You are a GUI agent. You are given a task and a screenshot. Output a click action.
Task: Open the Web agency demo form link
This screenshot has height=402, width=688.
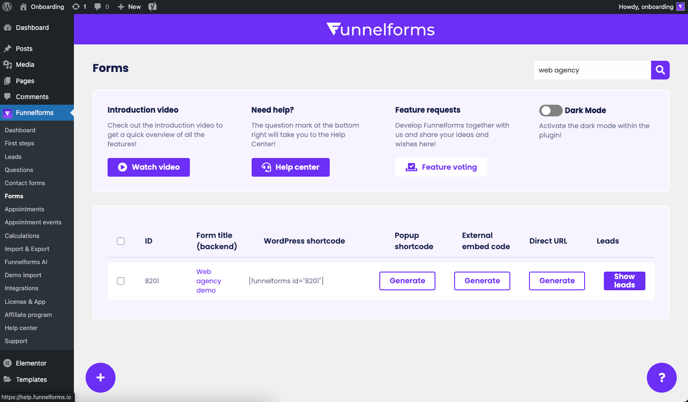pos(208,281)
